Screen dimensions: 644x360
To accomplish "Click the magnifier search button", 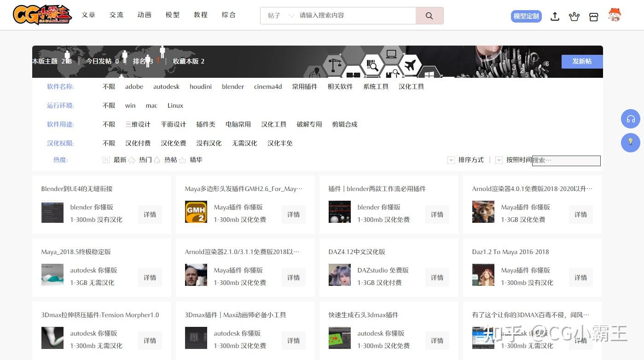I will pos(429,16).
